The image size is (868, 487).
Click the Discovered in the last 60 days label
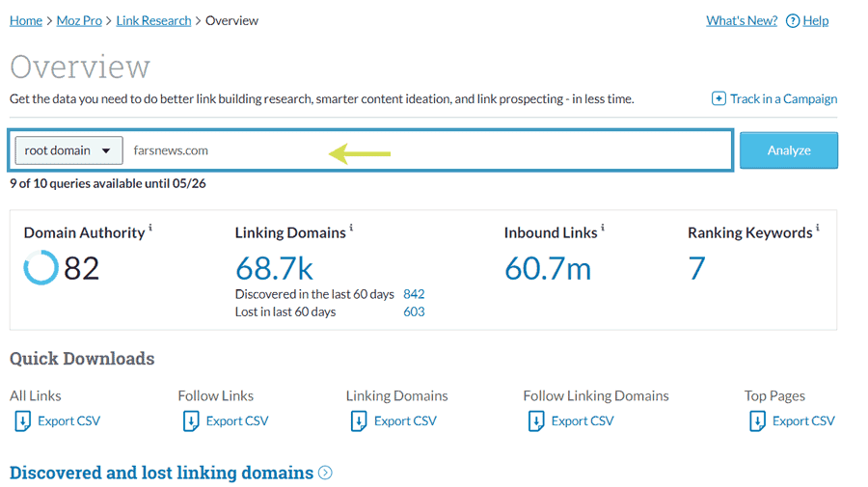314,294
